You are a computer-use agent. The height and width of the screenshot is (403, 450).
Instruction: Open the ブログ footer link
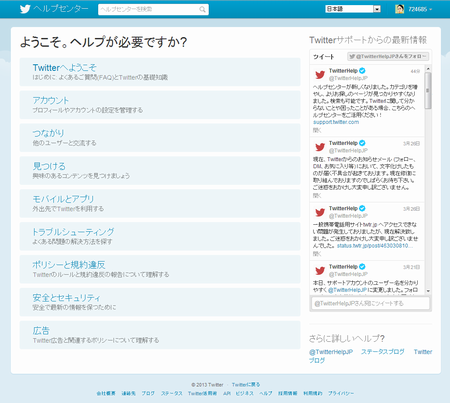148,393
